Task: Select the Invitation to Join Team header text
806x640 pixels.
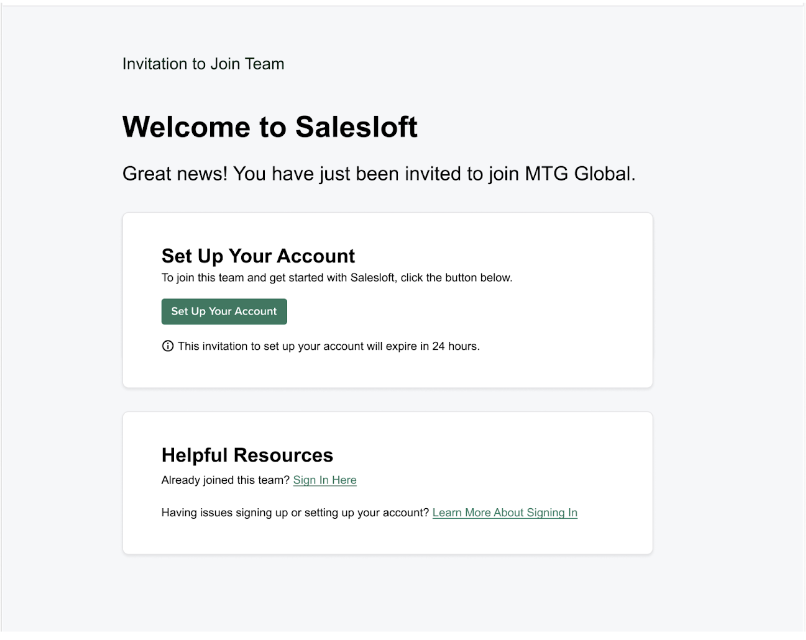Action: coord(202,63)
